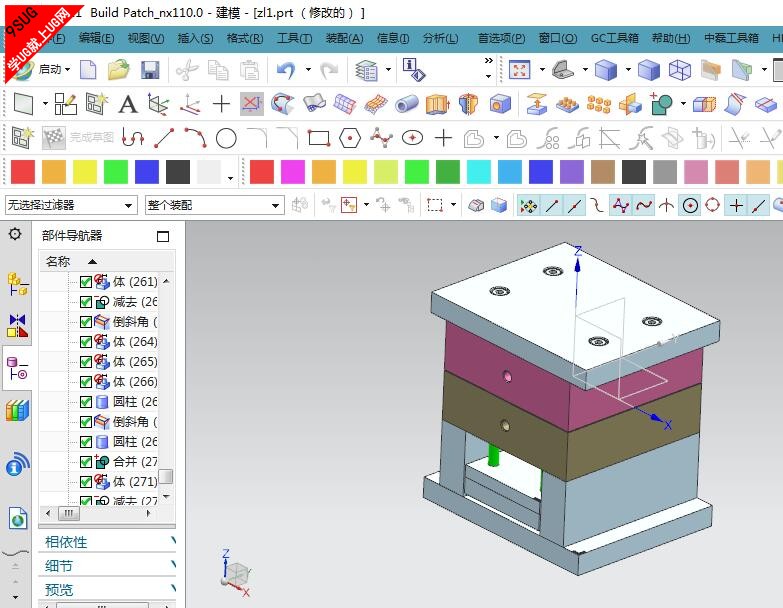Select the Rectangle sketch tool

click(319, 138)
